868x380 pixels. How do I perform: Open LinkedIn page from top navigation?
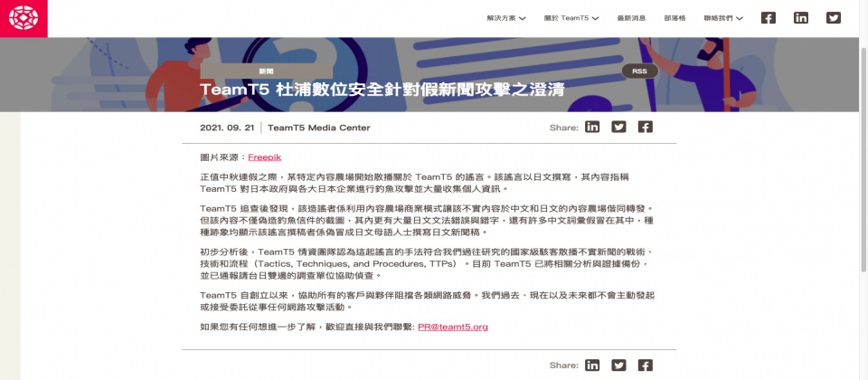click(800, 18)
